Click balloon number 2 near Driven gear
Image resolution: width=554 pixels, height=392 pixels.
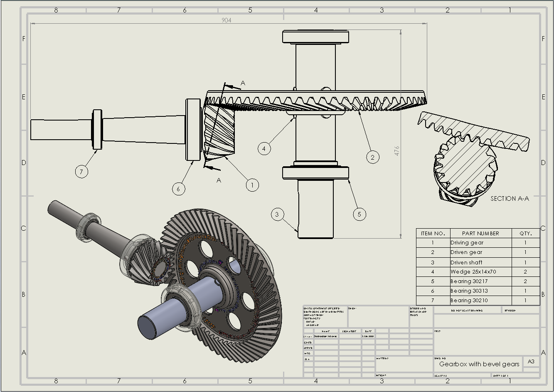pos(373,157)
